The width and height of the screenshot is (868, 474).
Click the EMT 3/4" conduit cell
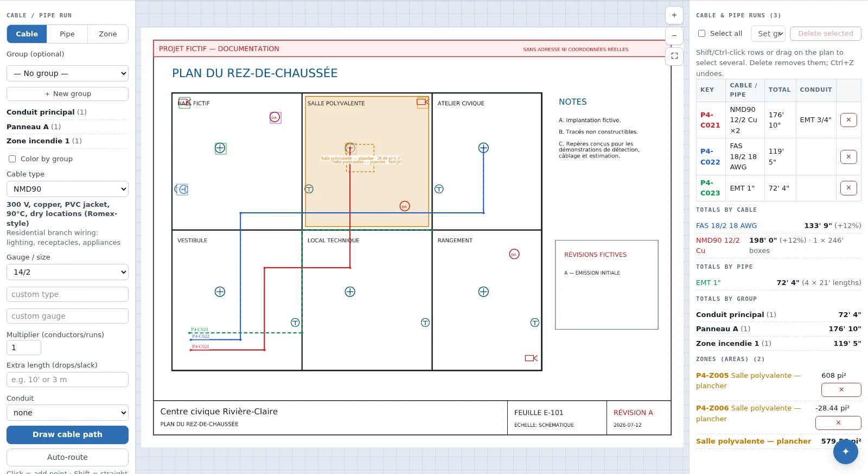815,120
